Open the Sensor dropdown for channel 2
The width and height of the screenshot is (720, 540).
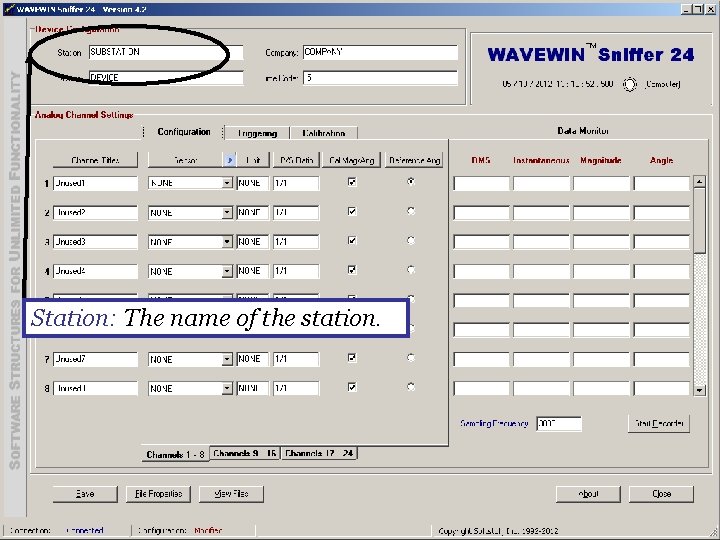(x=227, y=213)
